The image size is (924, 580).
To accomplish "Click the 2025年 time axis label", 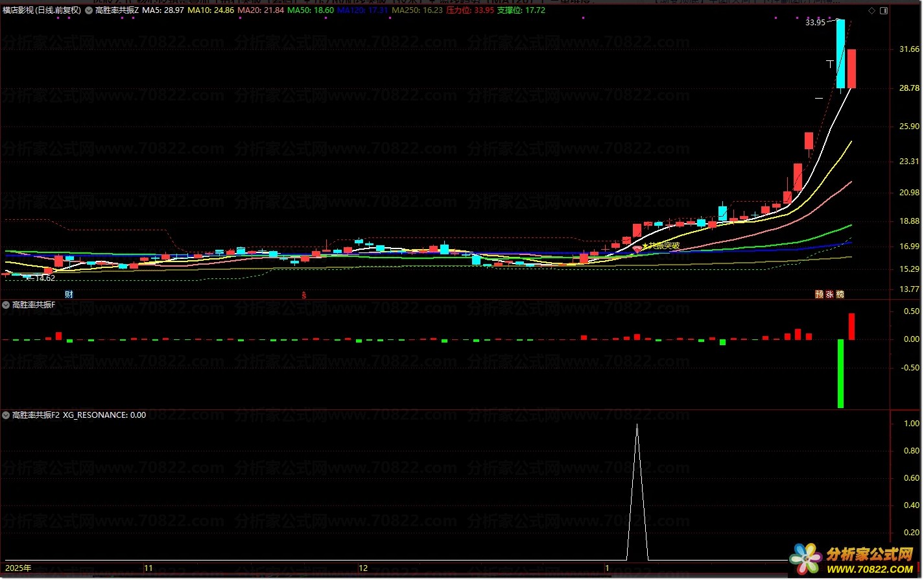I will [18, 568].
